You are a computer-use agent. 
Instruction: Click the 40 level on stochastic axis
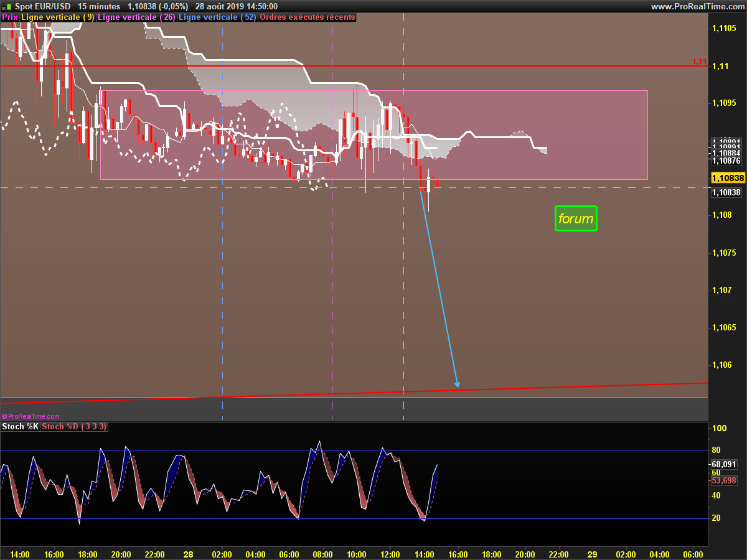click(716, 496)
